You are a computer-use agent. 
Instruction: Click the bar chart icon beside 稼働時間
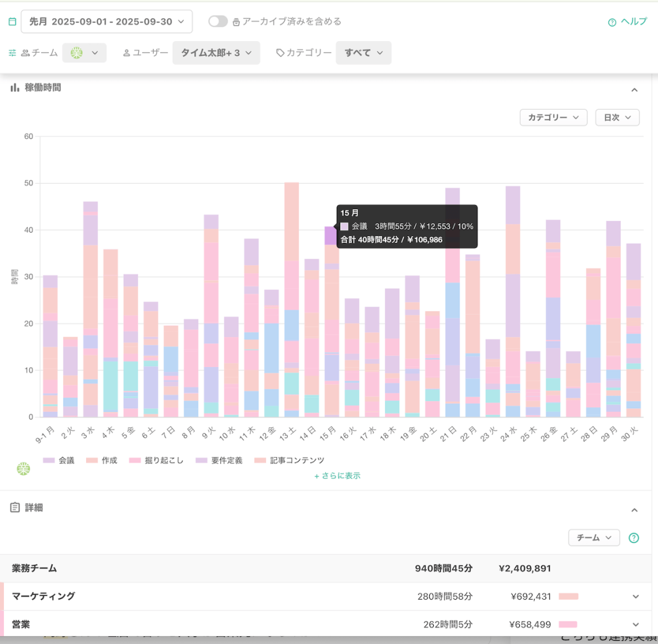point(14,87)
